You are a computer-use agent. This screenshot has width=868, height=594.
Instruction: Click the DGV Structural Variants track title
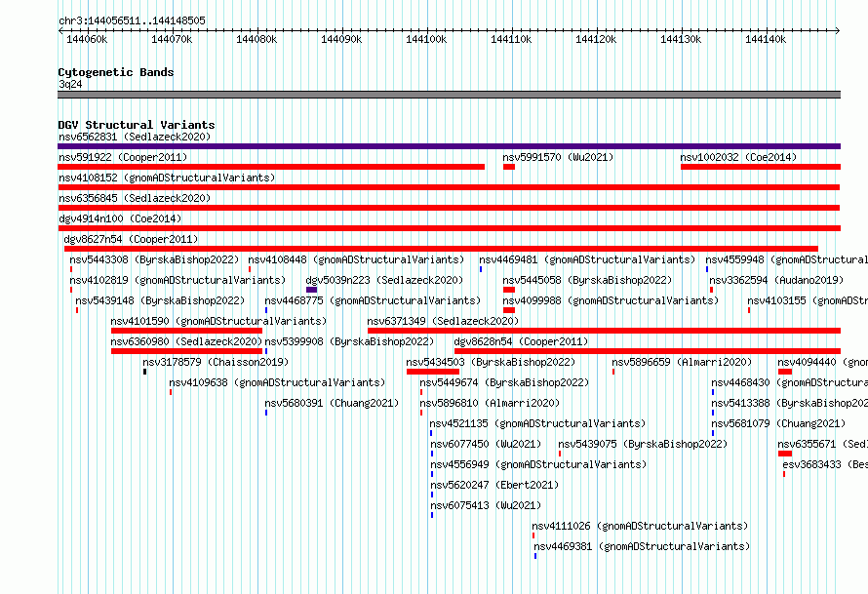pyautogui.click(x=137, y=125)
